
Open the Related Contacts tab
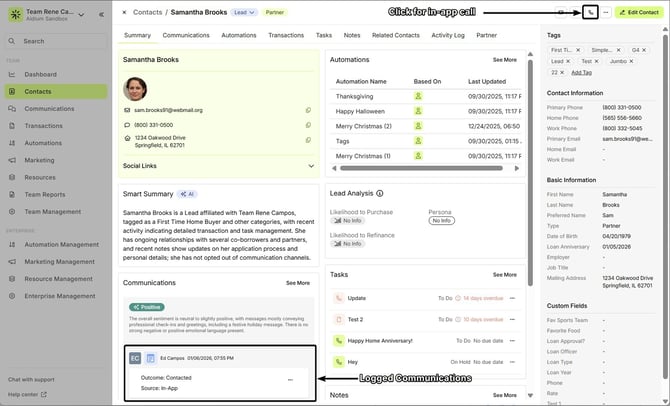(395, 35)
